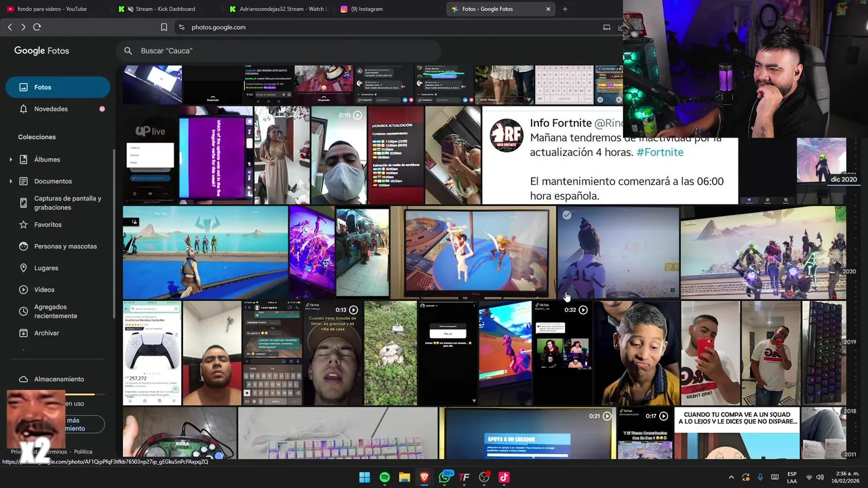Screen dimensions: 868x488
Task: Open Spotify from taskbar
Action: click(384, 477)
